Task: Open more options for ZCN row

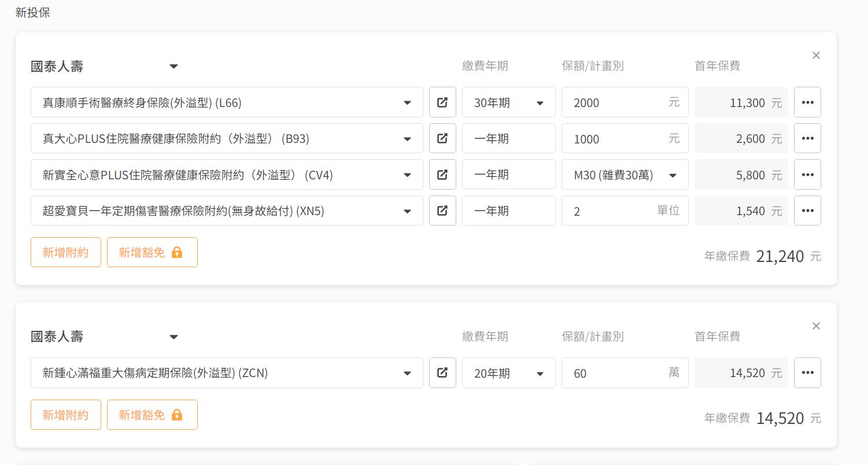Action: [x=807, y=373]
